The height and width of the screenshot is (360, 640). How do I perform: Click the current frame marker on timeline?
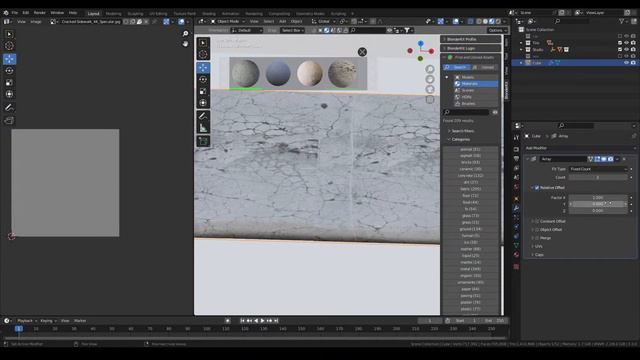(x=19, y=329)
